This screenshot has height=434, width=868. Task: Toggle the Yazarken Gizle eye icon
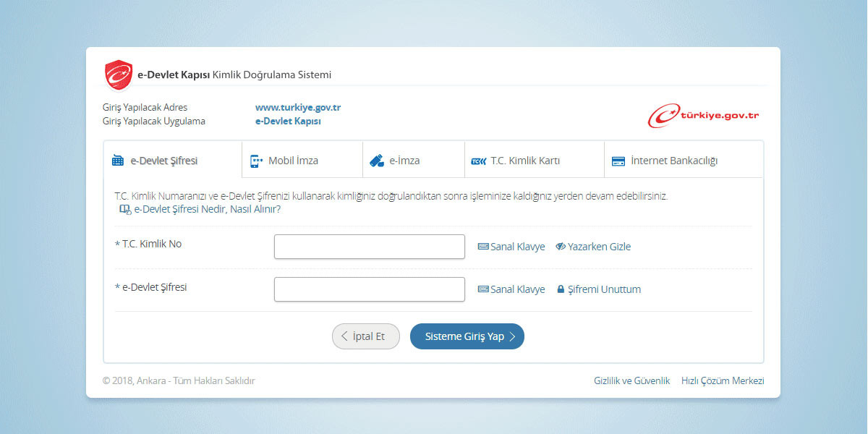pos(561,247)
